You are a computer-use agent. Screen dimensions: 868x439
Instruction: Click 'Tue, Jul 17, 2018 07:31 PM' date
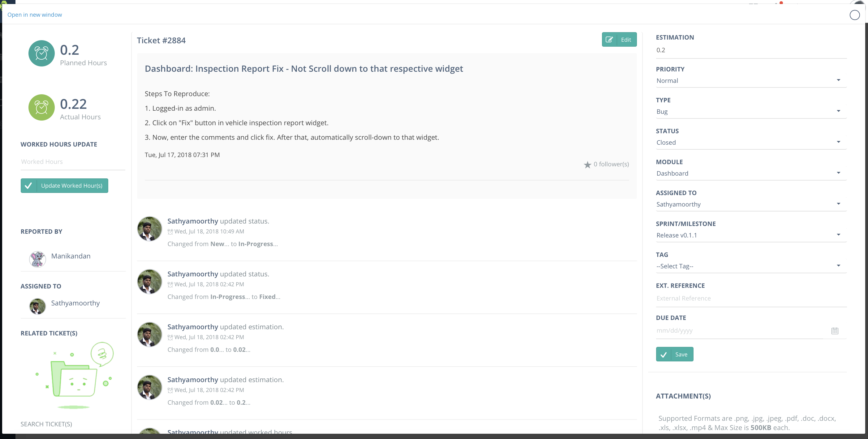pyautogui.click(x=182, y=155)
